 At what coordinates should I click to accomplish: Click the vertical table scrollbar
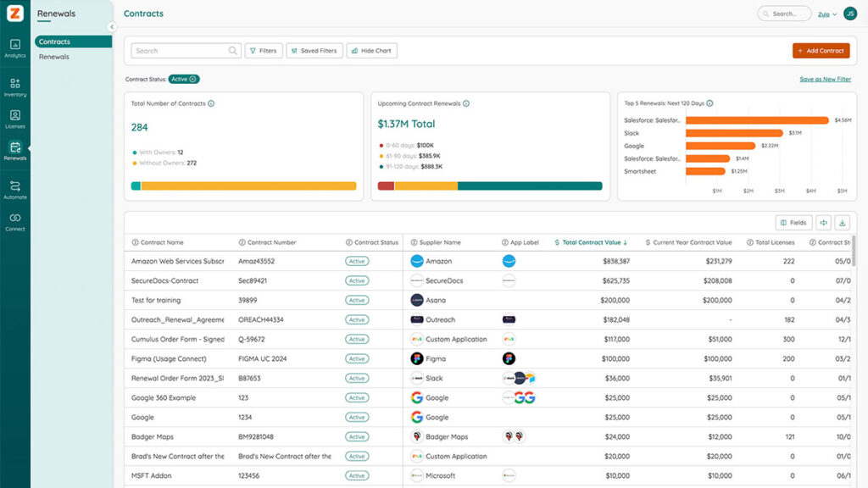pyautogui.click(x=854, y=251)
